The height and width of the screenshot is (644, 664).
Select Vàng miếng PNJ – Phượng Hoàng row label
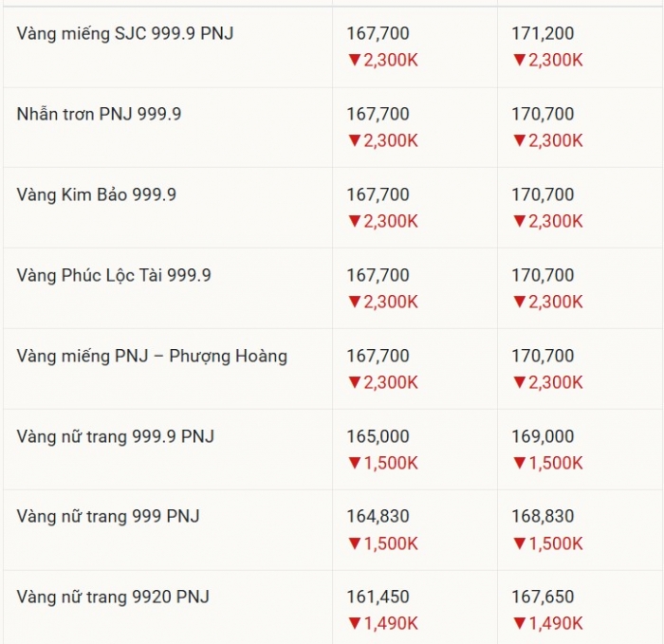[x=152, y=357]
